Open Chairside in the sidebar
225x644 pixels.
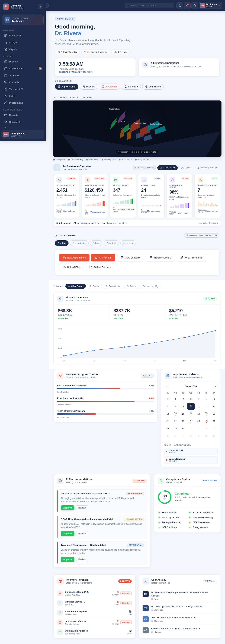(x=23, y=82)
